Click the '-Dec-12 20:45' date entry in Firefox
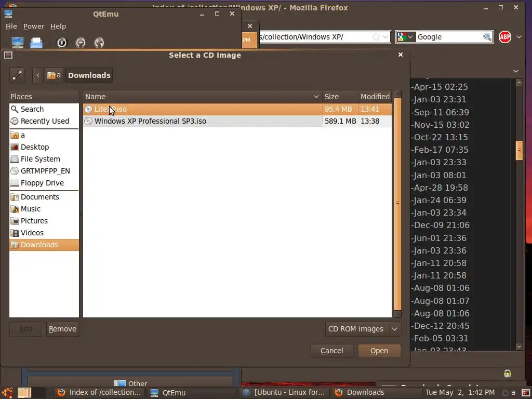532x399 pixels. point(441,326)
